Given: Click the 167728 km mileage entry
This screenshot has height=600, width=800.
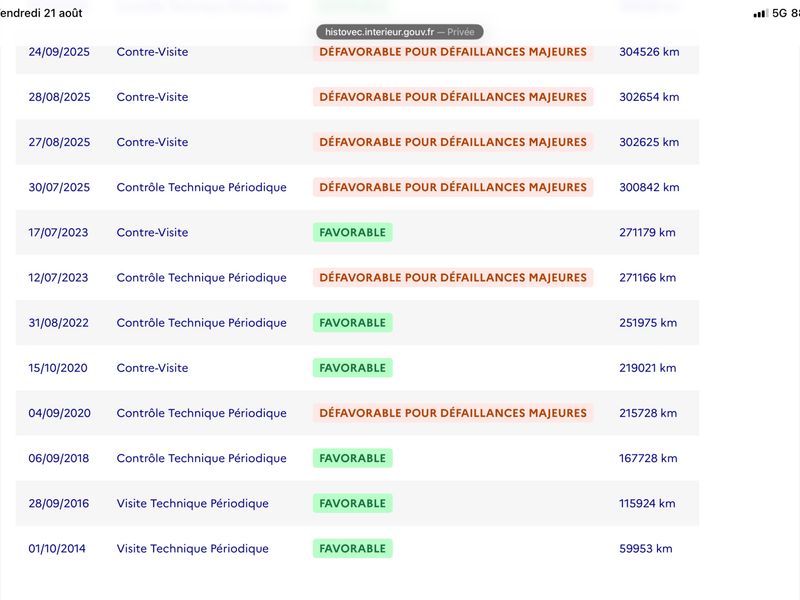Looking at the screenshot, I should point(648,458).
